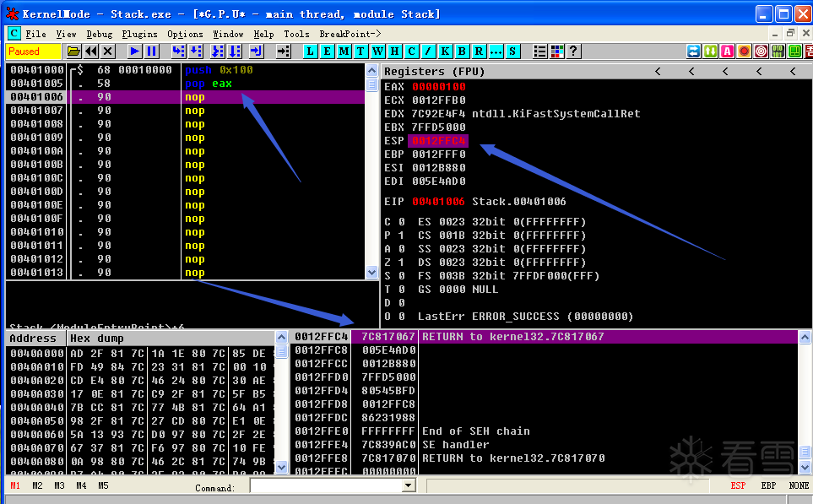The height and width of the screenshot is (504, 813).
Task: Run the program with play icon
Action: tap(135, 51)
